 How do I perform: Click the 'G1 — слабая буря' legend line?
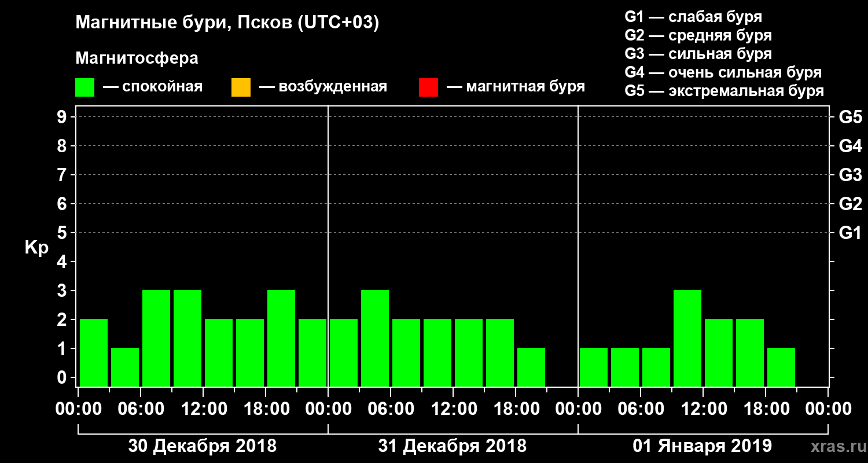coord(693,17)
